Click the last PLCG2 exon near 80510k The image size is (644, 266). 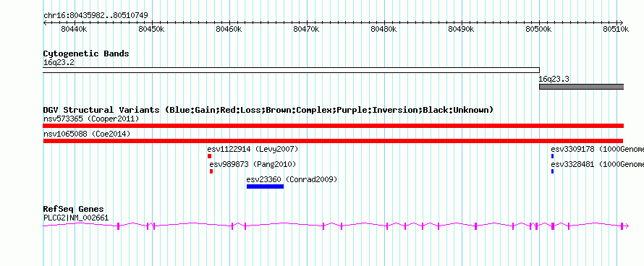pyautogui.click(x=622, y=226)
